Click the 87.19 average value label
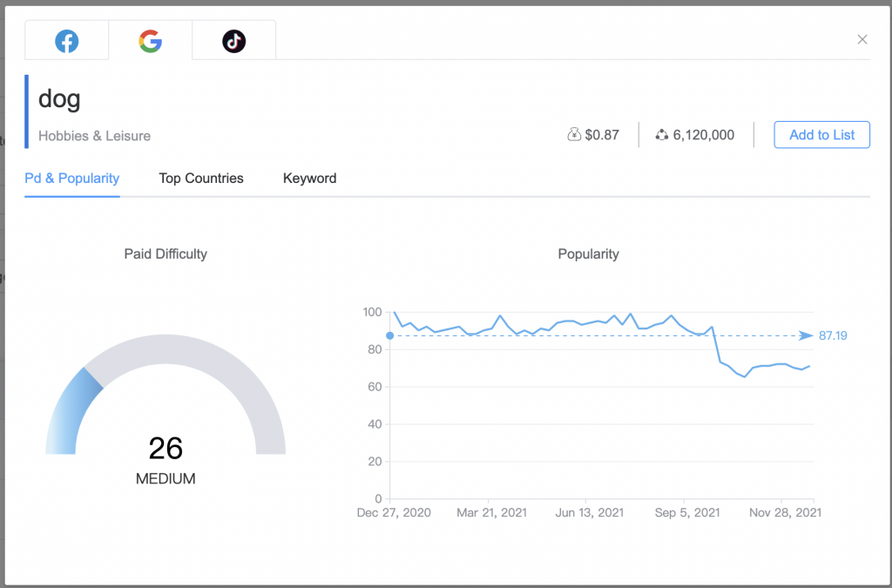Image resolution: width=892 pixels, height=588 pixels. point(834,335)
